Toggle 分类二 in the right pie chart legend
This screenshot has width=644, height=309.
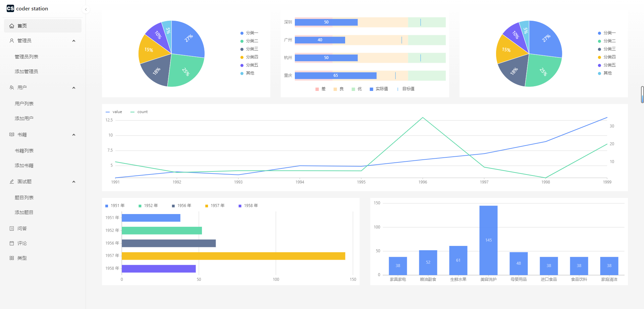[607, 41]
